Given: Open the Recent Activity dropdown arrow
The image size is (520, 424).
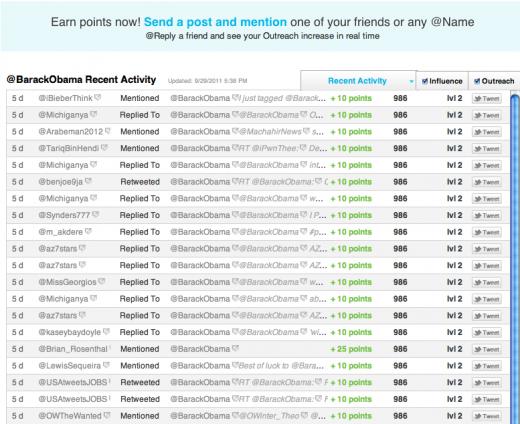Looking at the screenshot, I should [411, 82].
